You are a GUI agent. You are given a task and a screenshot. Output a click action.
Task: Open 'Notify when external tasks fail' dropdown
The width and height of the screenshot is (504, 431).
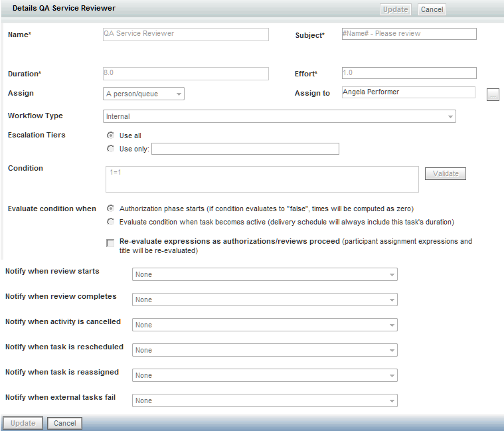(x=264, y=400)
